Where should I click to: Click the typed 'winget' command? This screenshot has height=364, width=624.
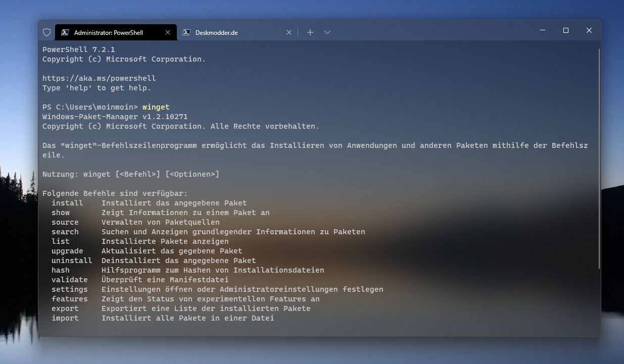(156, 108)
